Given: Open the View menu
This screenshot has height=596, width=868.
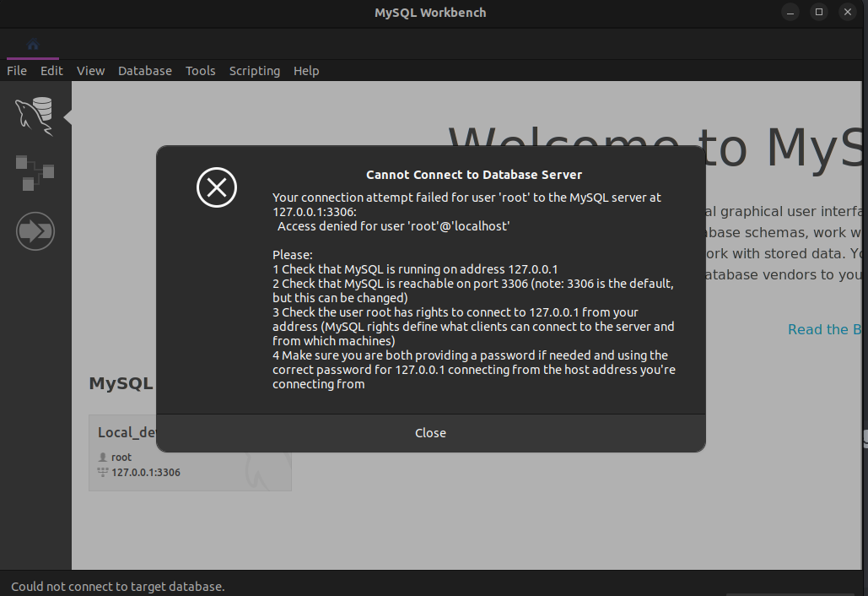Looking at the screenshot, I should click(x=91, y=71).
